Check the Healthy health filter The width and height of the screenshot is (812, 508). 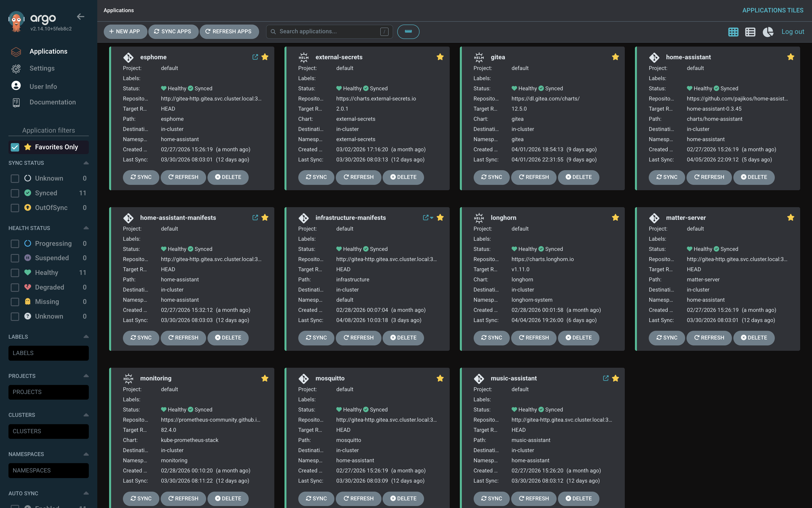pos(15,273)
